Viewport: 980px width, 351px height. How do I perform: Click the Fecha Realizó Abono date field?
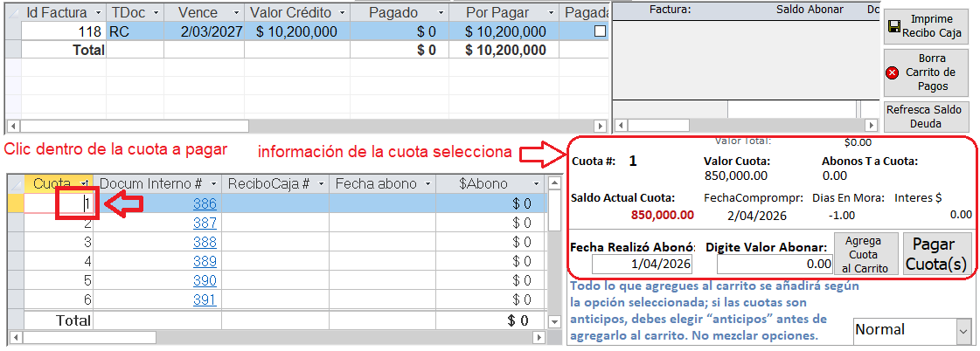pos(642,264)
